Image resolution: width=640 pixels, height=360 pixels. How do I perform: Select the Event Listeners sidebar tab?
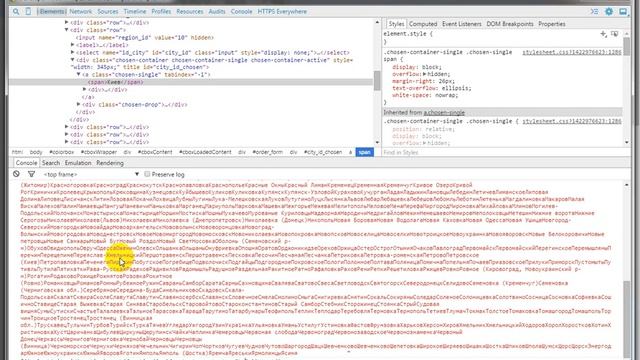462,24
